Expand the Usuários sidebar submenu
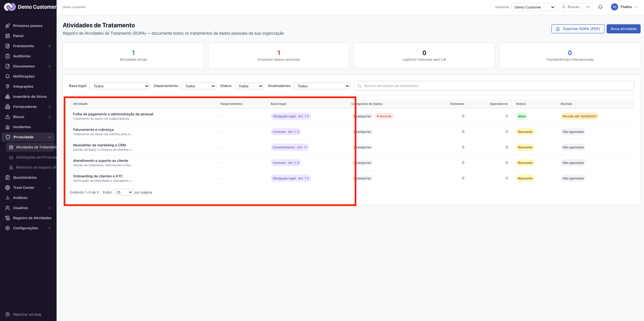The width and height of the screenshot is (644, 321). point(50,208)
